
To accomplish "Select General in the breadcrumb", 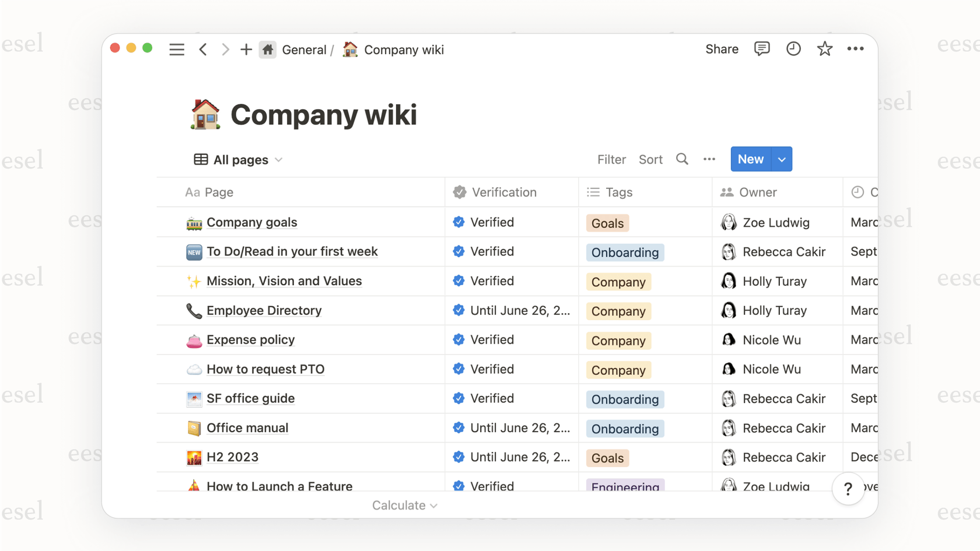I will [x=304, y=50].
